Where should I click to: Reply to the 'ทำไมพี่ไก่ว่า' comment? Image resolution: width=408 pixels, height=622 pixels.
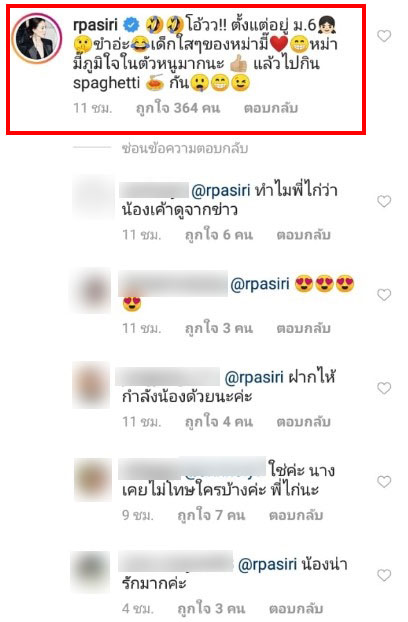click(303, 235)
